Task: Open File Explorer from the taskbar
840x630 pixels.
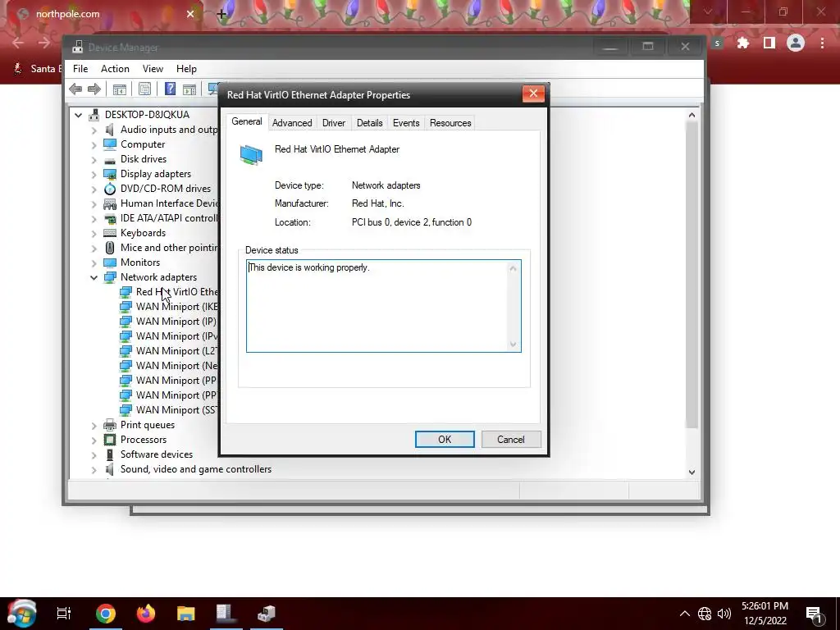Action: 186,614
